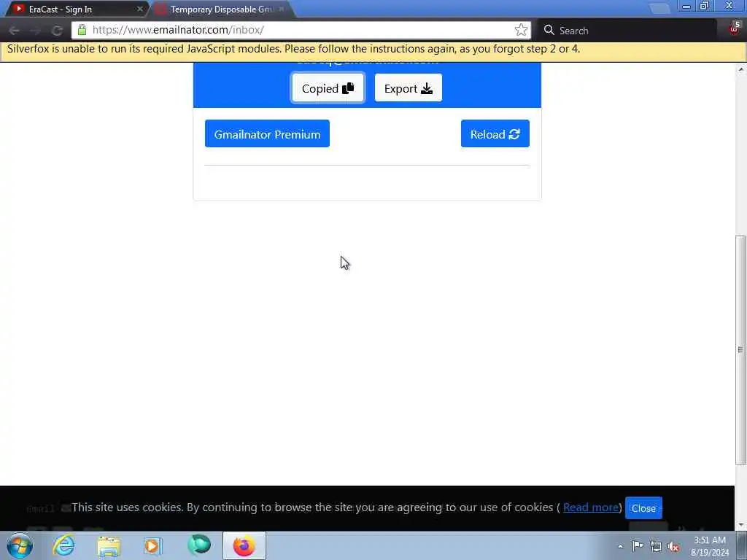747x560 pixels.
Task: Click the page vertical scrollbar thumb
Action: tap(740, 350)
